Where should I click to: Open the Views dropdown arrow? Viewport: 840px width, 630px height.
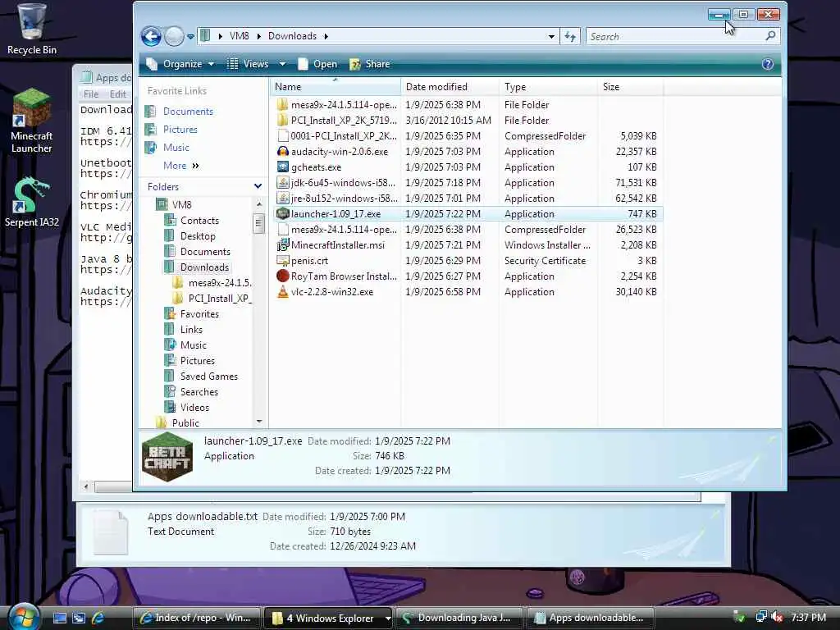coord(282,64)
